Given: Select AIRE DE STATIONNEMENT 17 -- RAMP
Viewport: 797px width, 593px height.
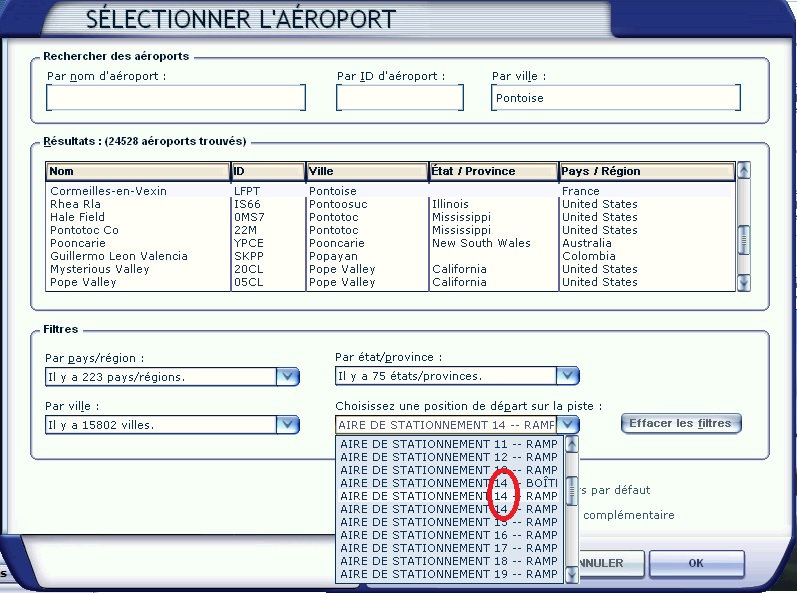Looking at the screenshot, I should coord(449,548).
